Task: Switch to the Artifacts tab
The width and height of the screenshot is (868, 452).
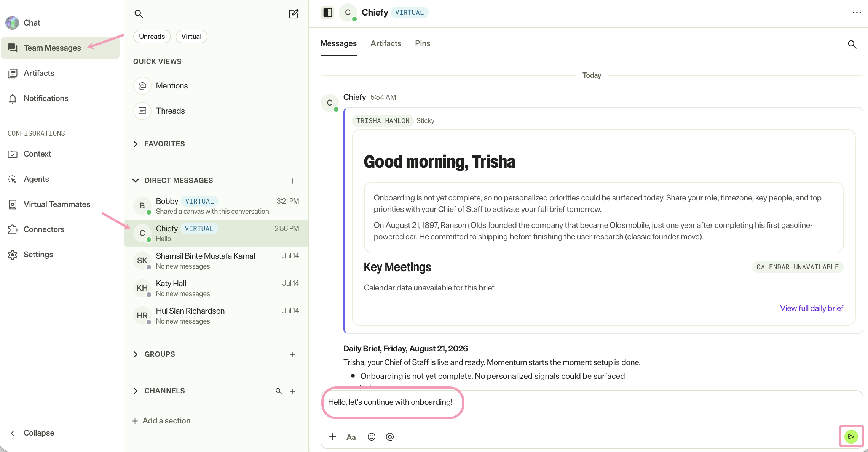Action: 386,43
